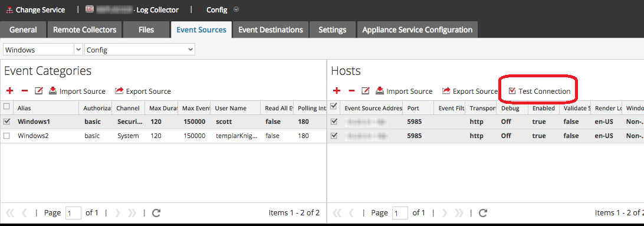Viewport: 644px width, 226px height.
Task: Uncheck the Windows1 row checkbox
Action: 6,122
